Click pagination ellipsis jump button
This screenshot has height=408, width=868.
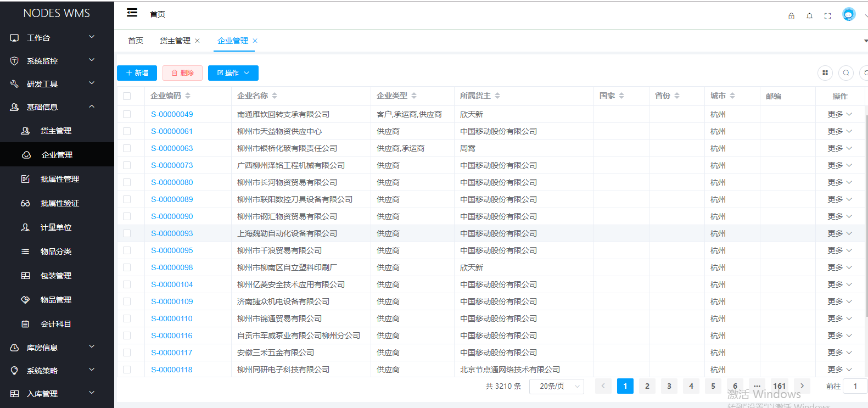pyautogui.click(x=757, y=386)
